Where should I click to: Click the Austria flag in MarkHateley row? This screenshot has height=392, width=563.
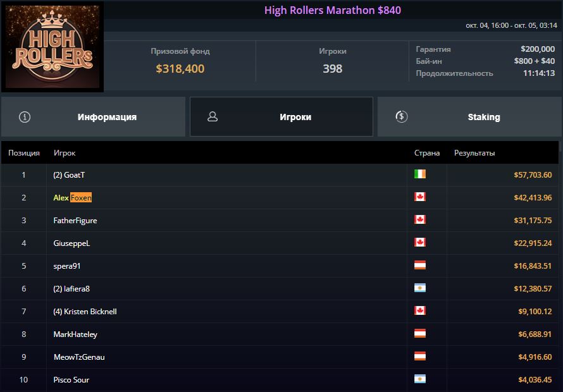tap(420, 333)
